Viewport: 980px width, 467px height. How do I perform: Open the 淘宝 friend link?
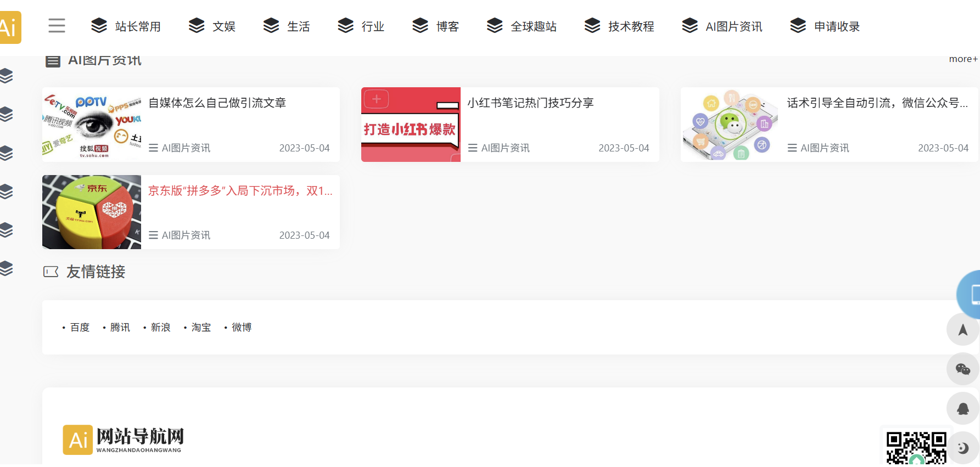point(201,327)
